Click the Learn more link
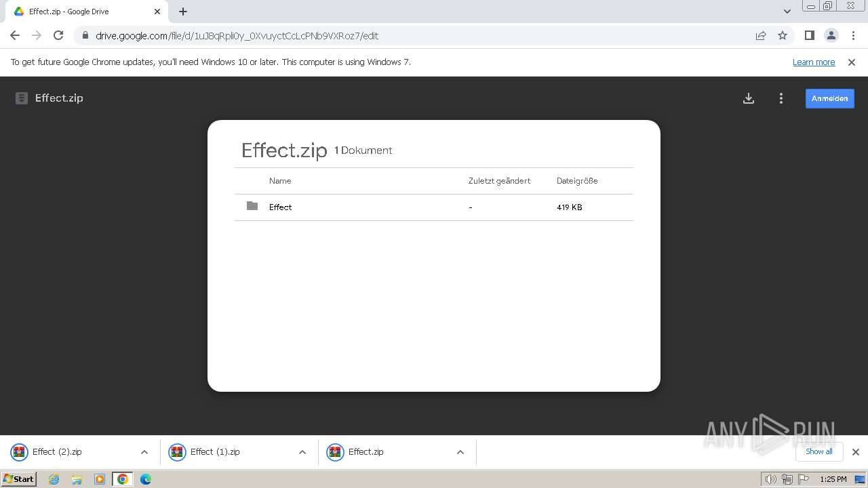The image size is (868, 488). 814,62
